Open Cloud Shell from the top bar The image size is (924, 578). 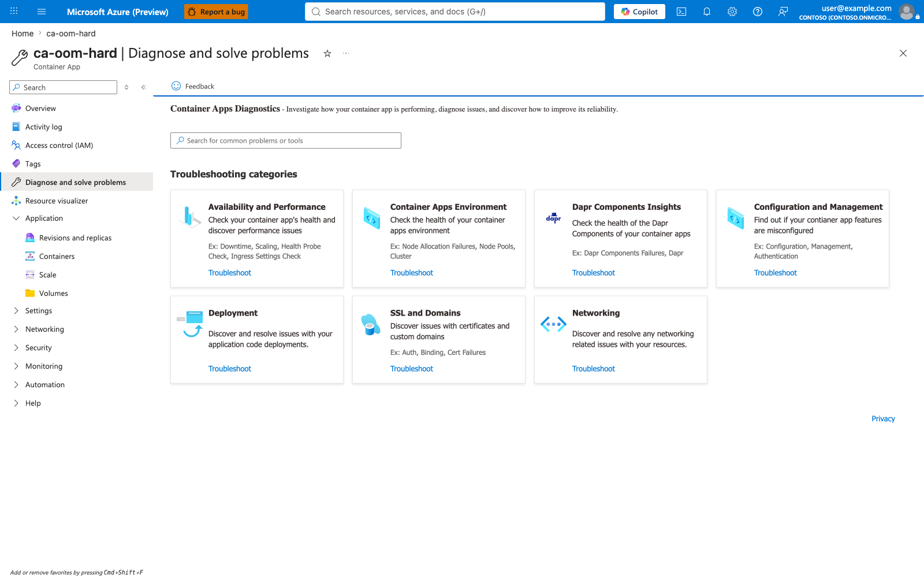[681, 12]
